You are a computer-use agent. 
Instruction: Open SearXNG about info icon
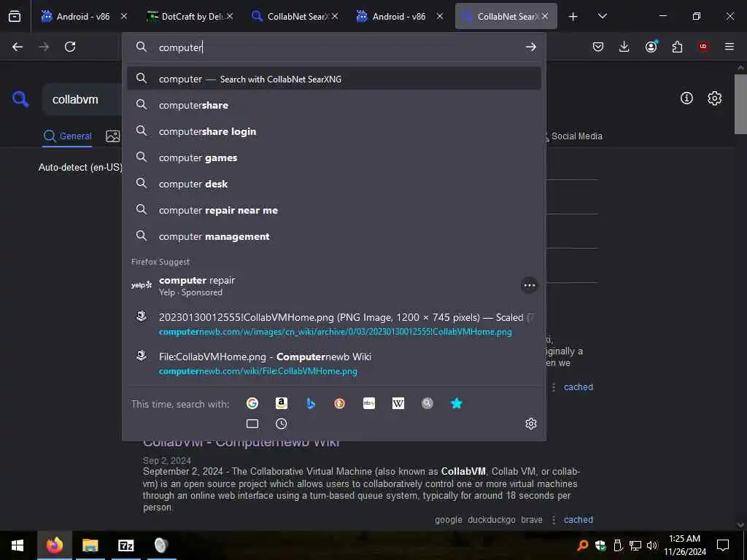(x=686, y=98)
